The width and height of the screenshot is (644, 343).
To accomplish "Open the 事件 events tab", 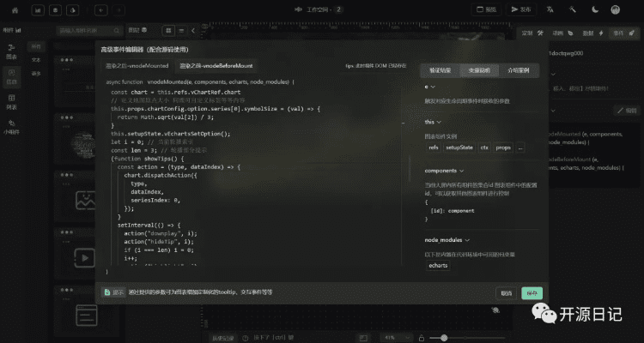I will tap(623, 33).
